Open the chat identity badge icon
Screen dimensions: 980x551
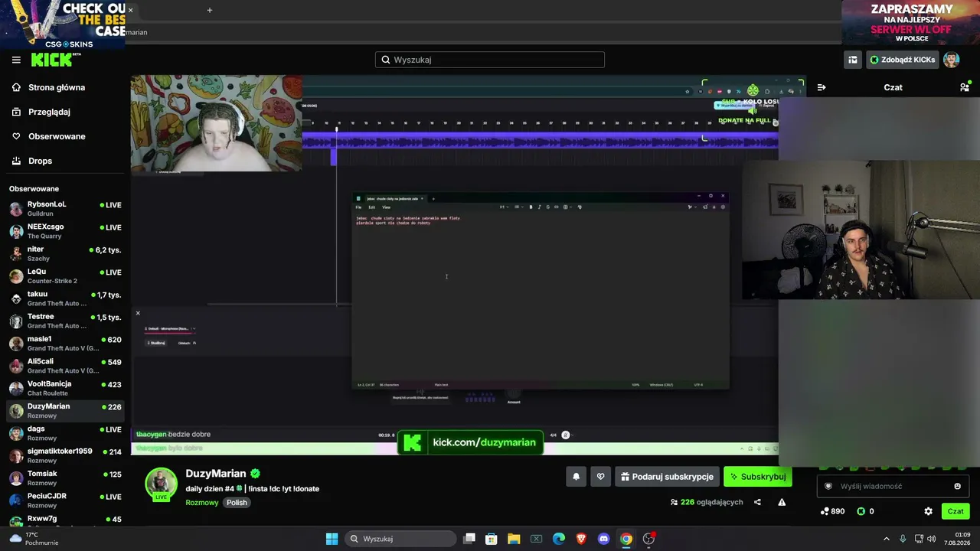828,486
